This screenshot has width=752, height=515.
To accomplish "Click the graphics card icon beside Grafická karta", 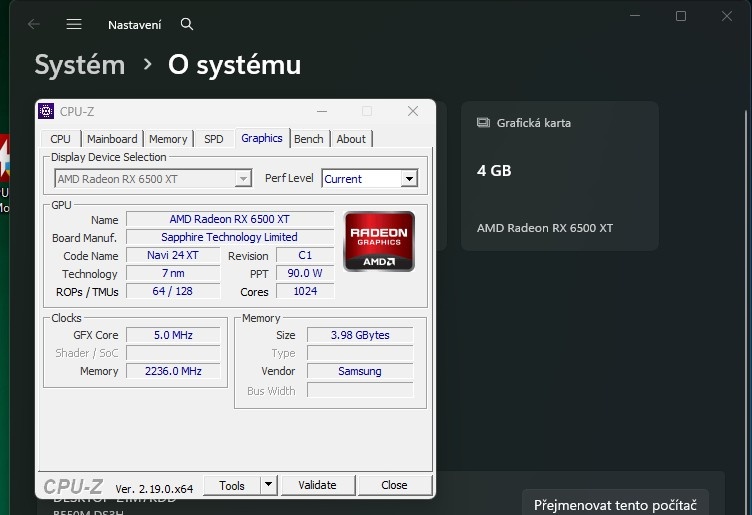I will [x=483, y=123].
